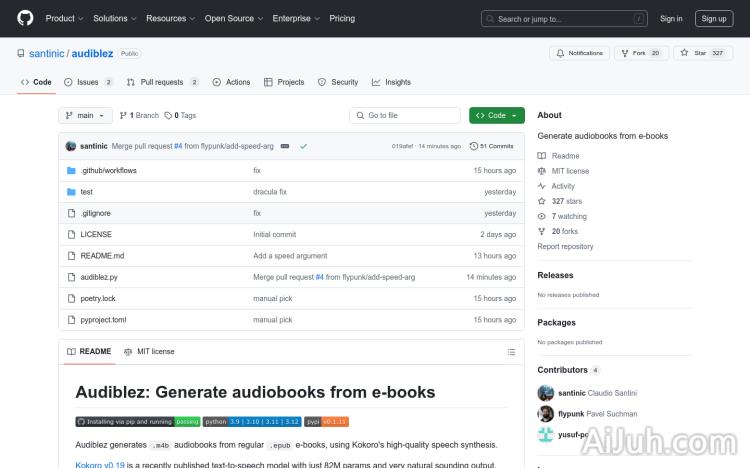Fork the repository

coord(641,53)
